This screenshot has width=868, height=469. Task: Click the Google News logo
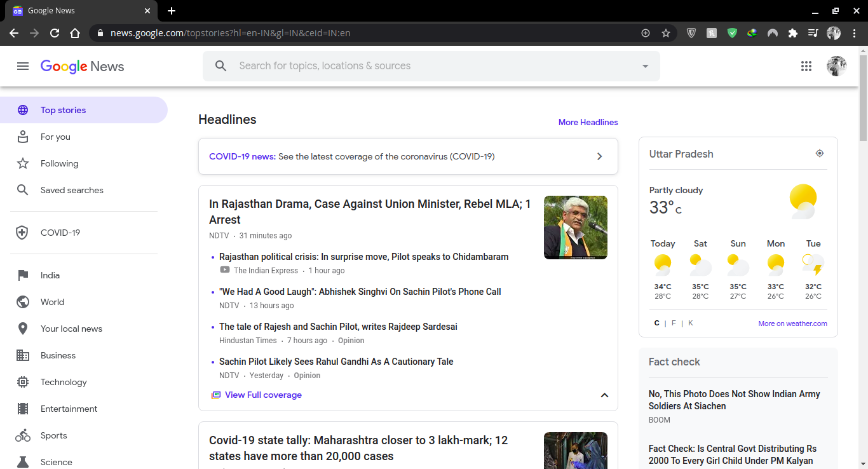pos(82,67)
